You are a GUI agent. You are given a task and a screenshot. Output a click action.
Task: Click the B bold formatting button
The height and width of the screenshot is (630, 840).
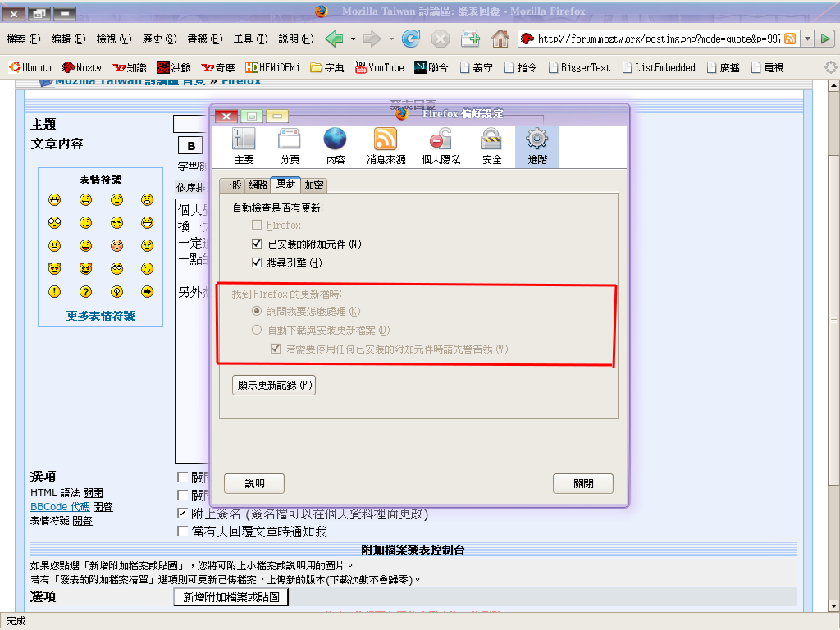(190, 146)
